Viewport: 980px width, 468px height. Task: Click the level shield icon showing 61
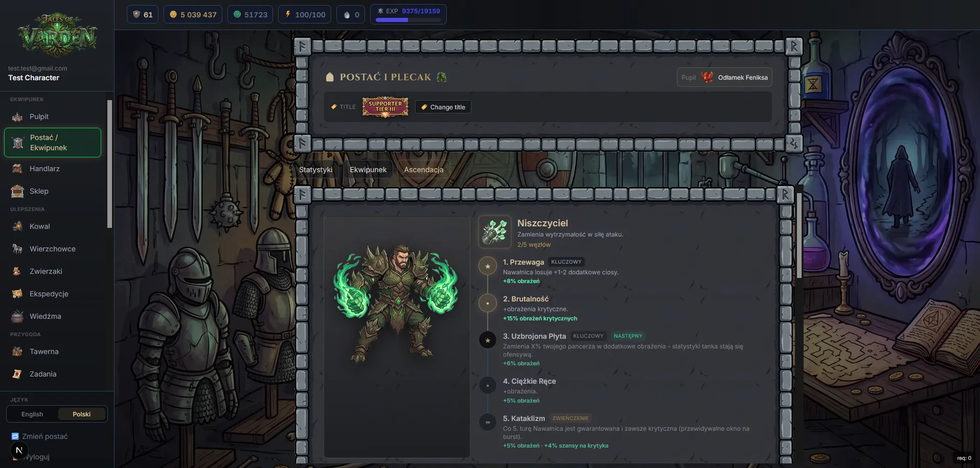[136, 14]
